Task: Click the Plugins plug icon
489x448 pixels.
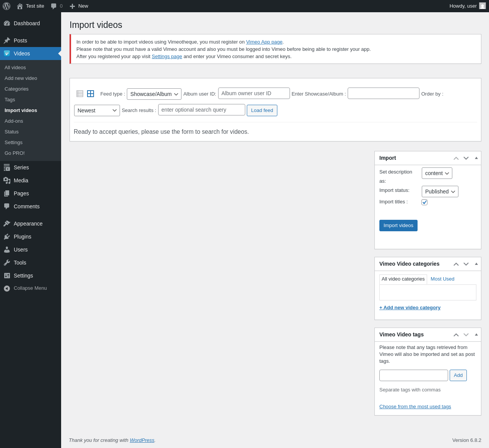Action: [7, 237]
